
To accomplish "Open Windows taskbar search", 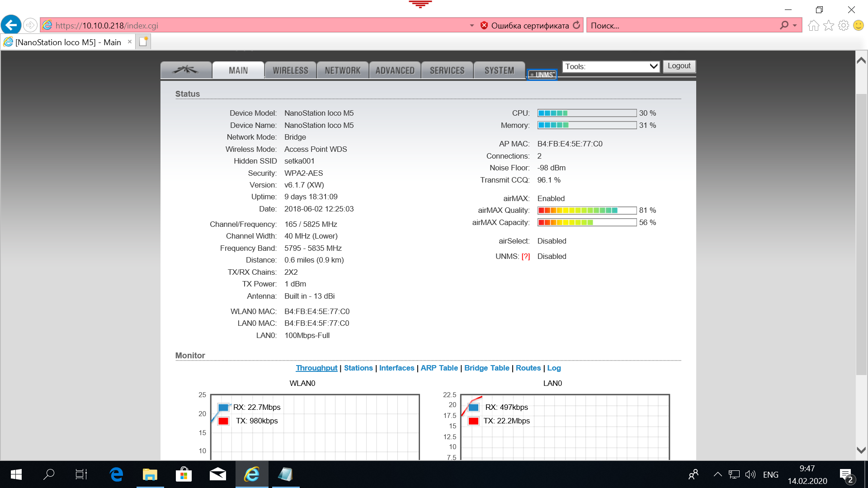I will (x=49, y=474).
